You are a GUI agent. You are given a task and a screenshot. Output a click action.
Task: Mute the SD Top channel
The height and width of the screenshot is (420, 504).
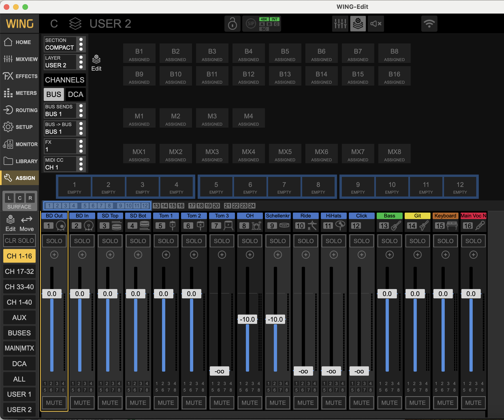click(x=110, y=403)
